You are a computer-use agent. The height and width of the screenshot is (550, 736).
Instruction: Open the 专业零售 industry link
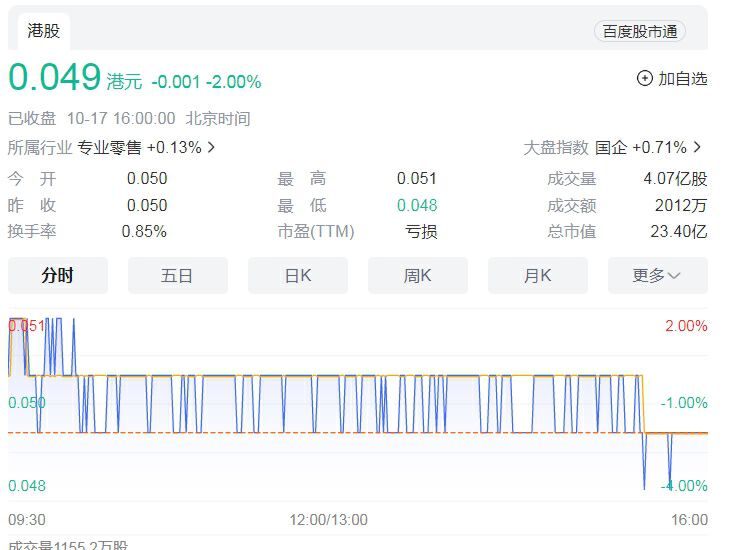tap(110, 148)
